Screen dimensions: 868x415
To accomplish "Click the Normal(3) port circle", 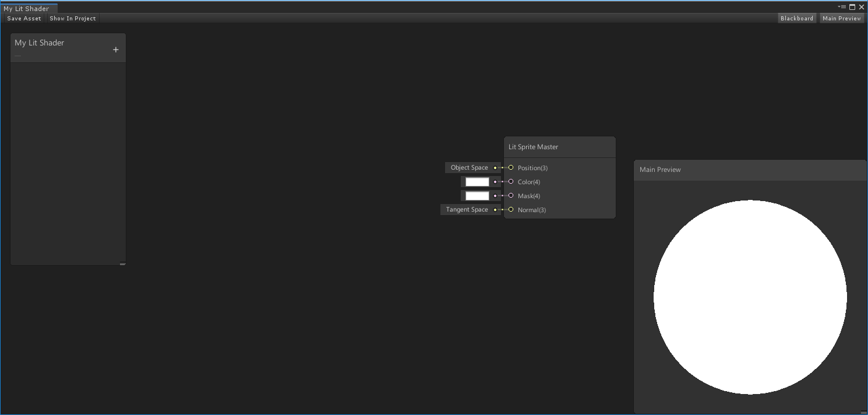I will click(511, 210).
